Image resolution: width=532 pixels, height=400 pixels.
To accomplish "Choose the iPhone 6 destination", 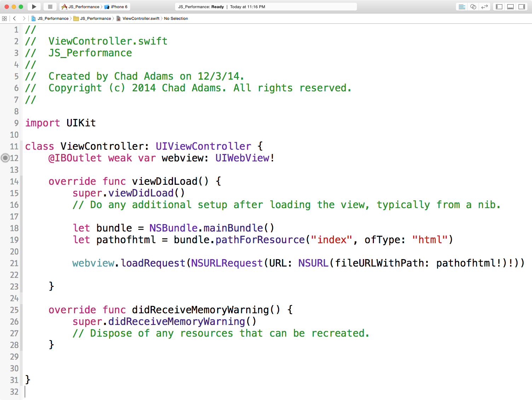I will (x=116, y=7).
